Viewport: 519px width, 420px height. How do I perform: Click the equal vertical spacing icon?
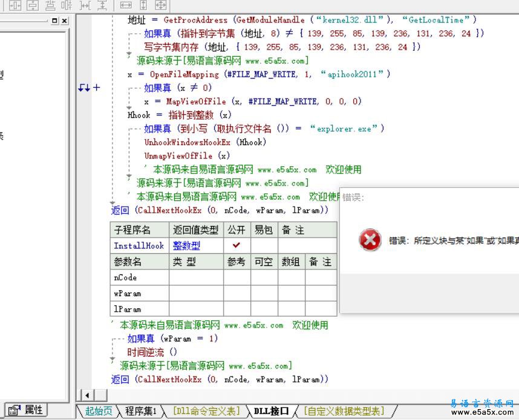103,6
